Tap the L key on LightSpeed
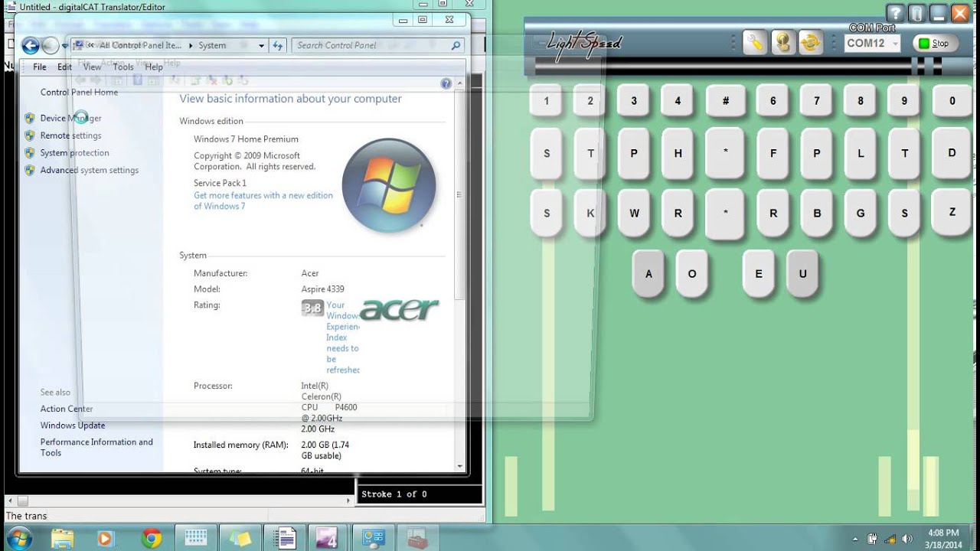Screen dimensions: 980x551 click(860, 153)
